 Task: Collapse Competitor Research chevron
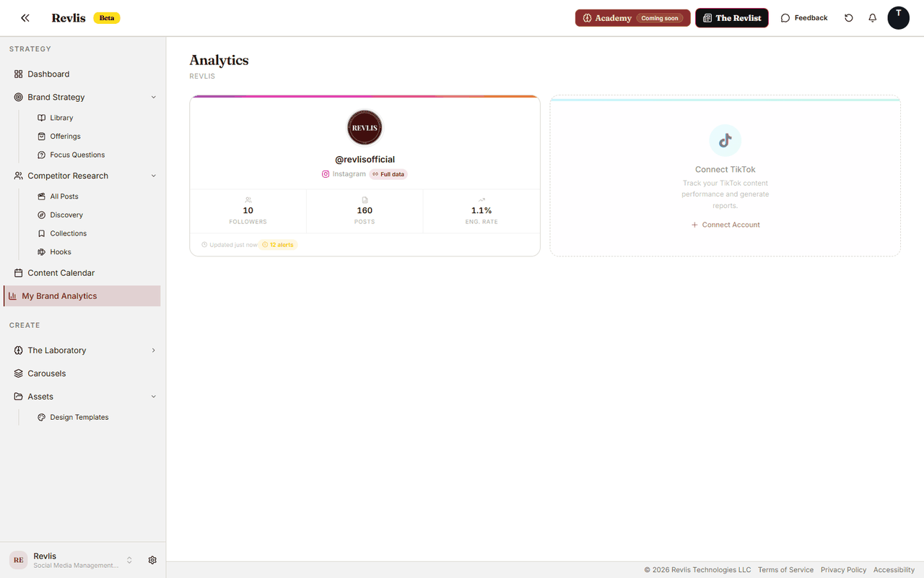tap(153, 176)
